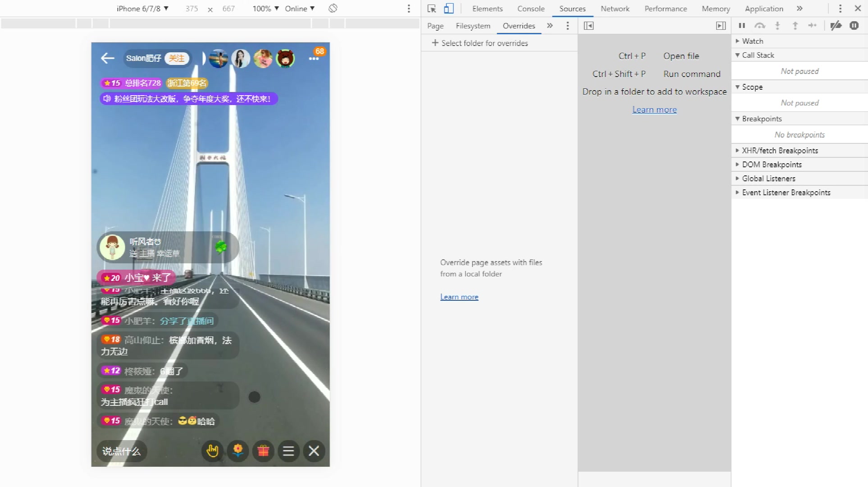The height and width of the screenshot is (487, 868).
Task: Click the Elements panel tab
Action: 487,9
